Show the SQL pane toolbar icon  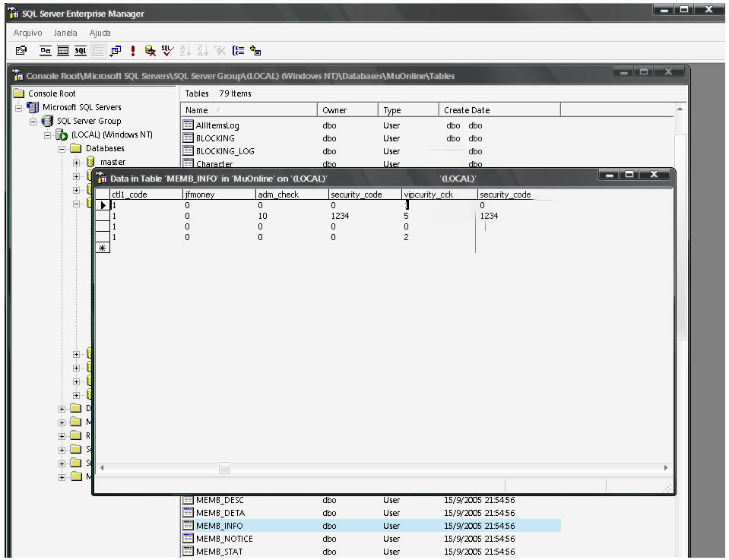[x=81, y=51]
